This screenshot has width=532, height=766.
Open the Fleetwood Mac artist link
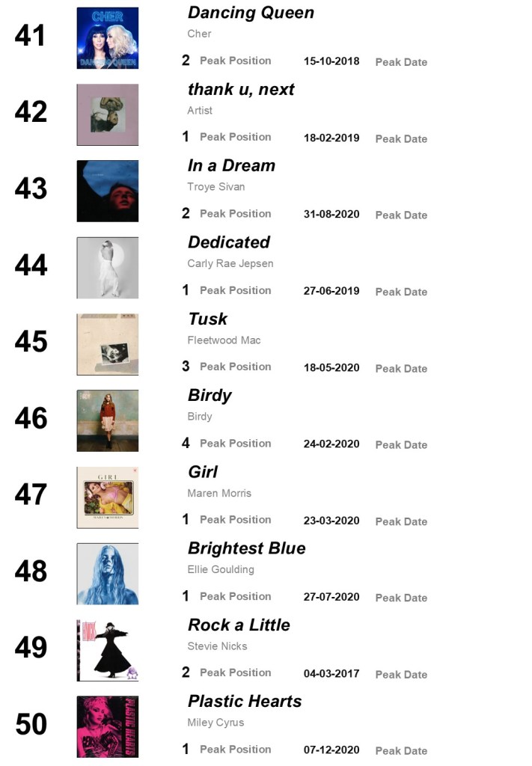[224, 340]
